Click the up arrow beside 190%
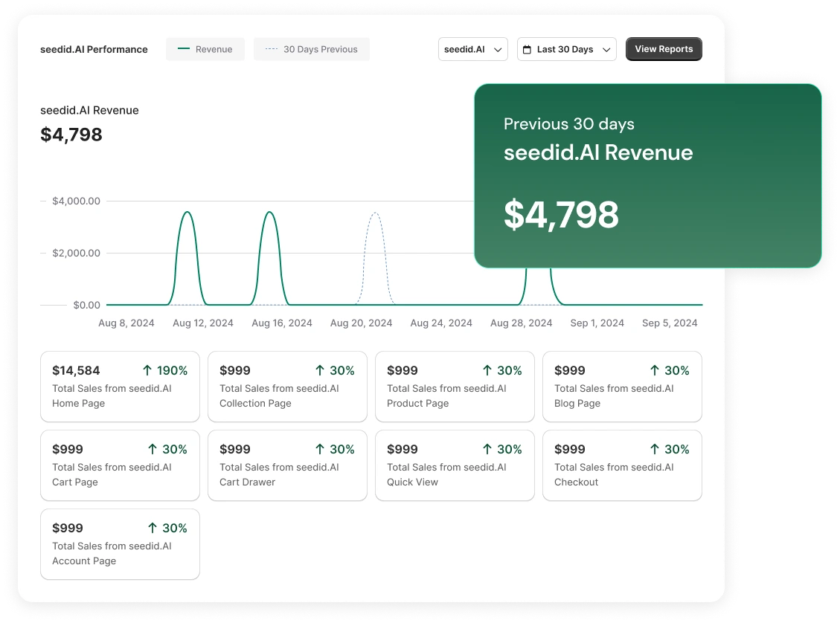This screenshot has height=623, width=840. click(147, 370)
